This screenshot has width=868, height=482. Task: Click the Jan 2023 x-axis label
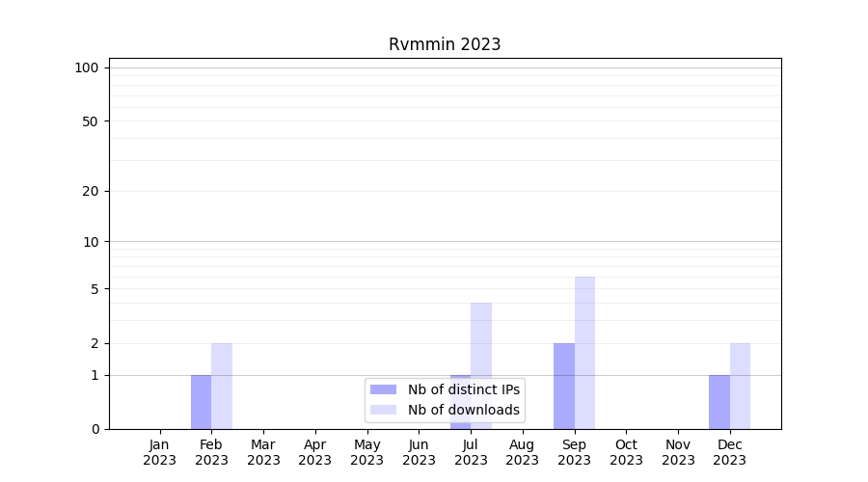160,452
